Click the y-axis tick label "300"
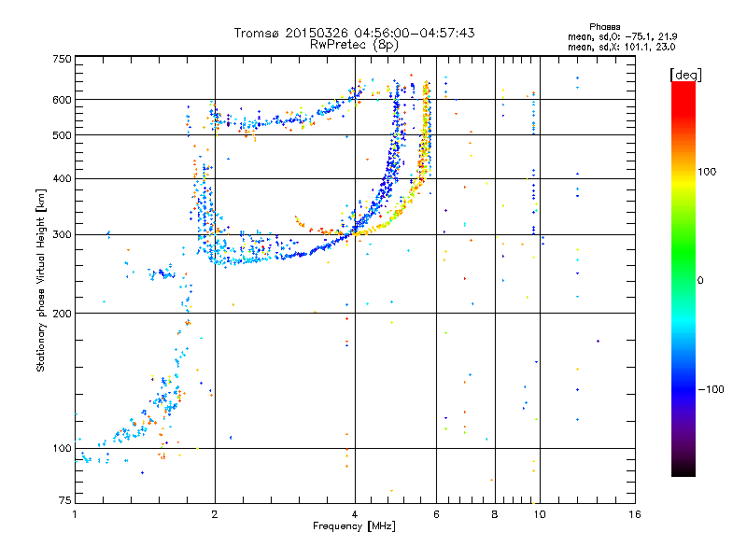The height and width of the screenshot is (560, 747). [62, 234]
